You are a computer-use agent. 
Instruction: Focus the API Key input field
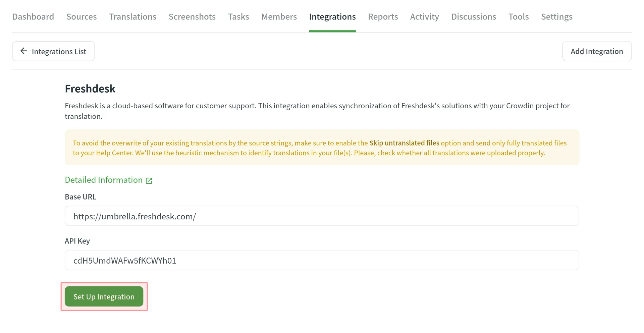[322, 260]
